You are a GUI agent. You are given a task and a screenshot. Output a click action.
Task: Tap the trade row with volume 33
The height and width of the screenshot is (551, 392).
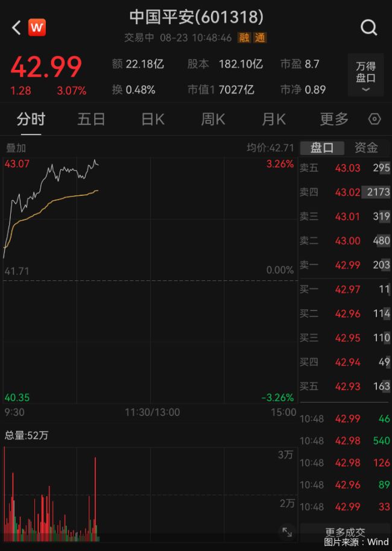345,507
